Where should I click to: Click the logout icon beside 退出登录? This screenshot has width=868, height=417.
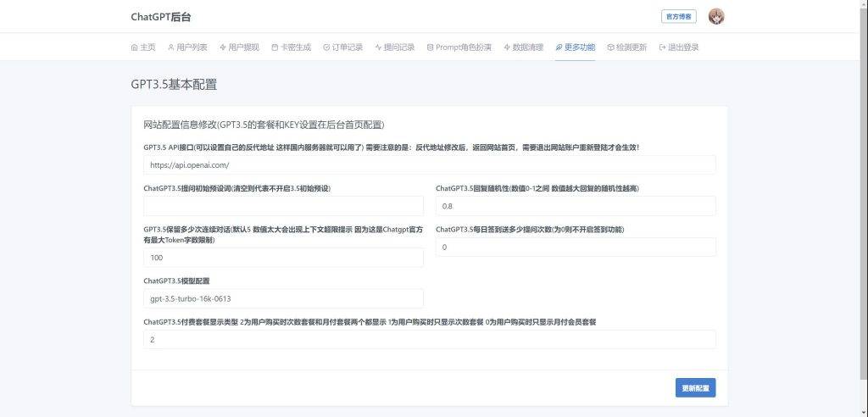(662, 47)
